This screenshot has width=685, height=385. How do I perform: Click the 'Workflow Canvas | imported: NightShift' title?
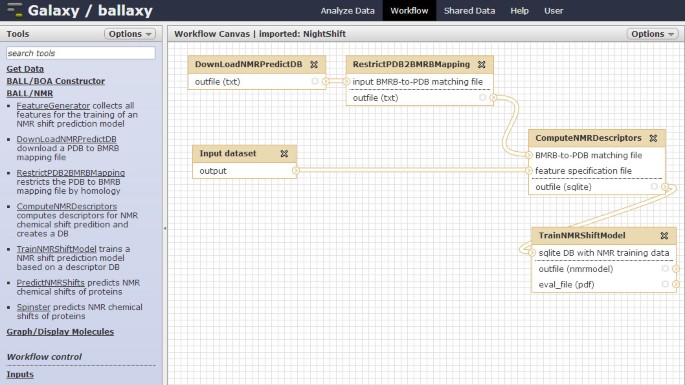(260, 34)
